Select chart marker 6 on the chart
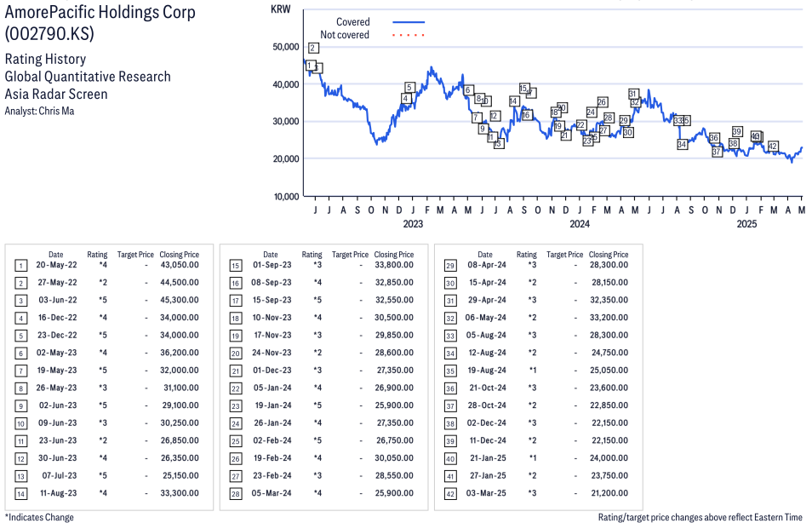 point(468,90)
